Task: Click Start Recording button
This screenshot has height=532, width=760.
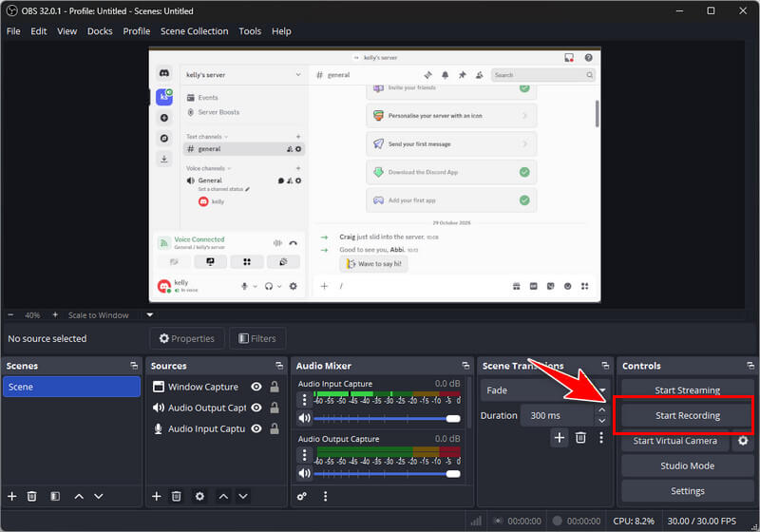Action: tap(687, 415)
